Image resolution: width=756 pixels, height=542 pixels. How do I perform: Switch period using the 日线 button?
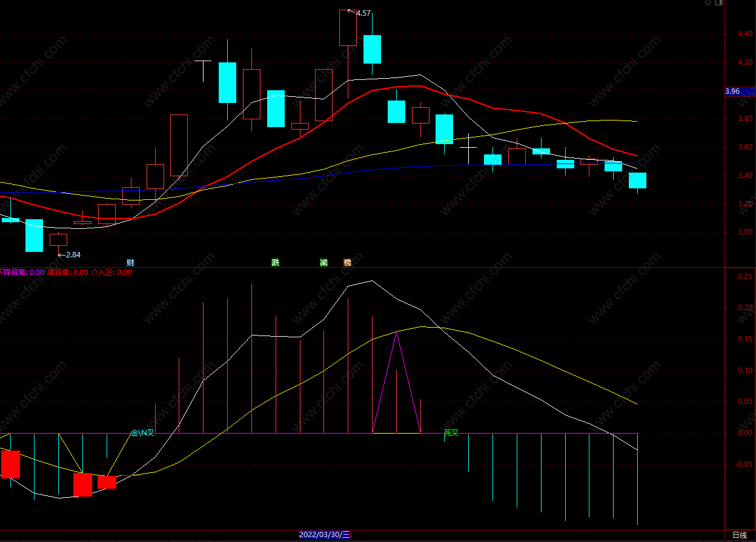(740, 535)
